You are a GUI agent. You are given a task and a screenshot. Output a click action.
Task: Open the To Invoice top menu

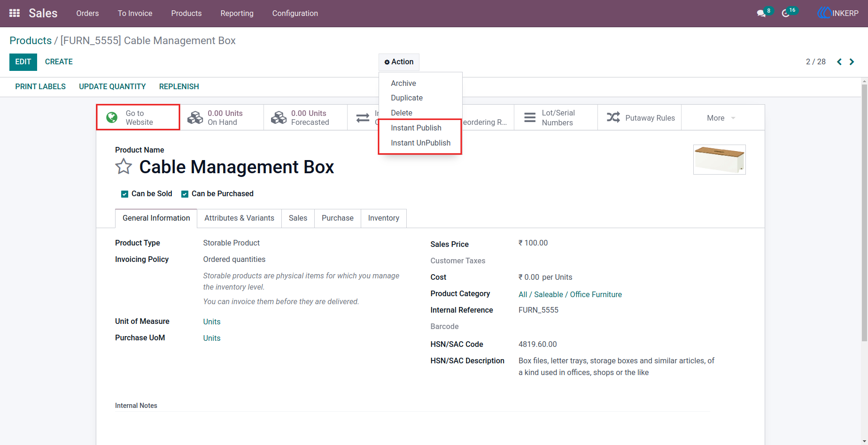pos(135,13)
